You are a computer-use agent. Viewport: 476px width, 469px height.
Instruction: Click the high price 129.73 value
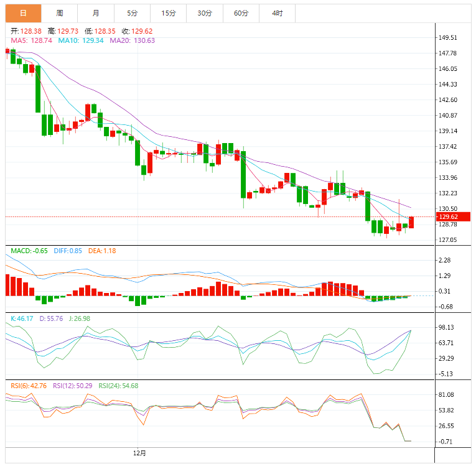point(68,31)
